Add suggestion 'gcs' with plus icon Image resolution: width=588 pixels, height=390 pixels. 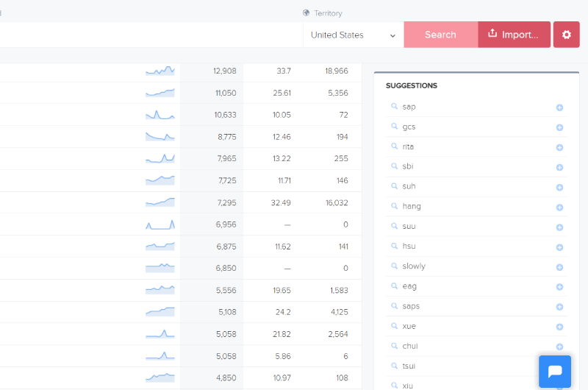click(x=559, y=127)
